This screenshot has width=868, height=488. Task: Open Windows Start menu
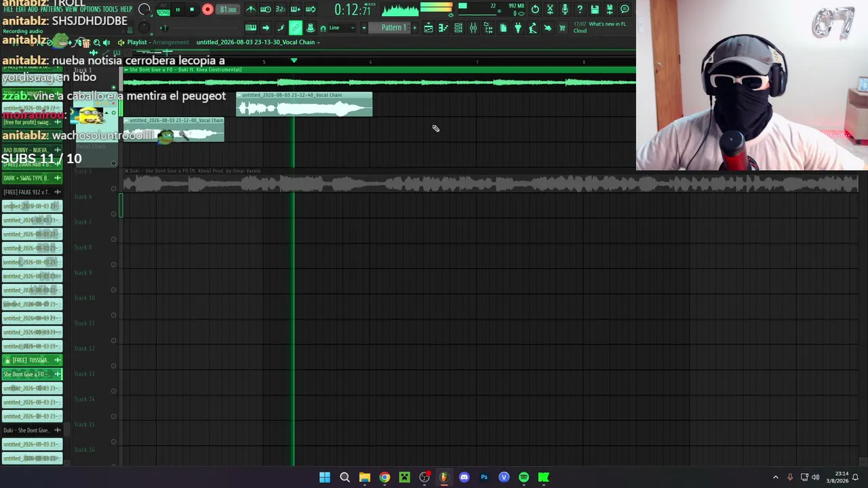coord(325,477)
